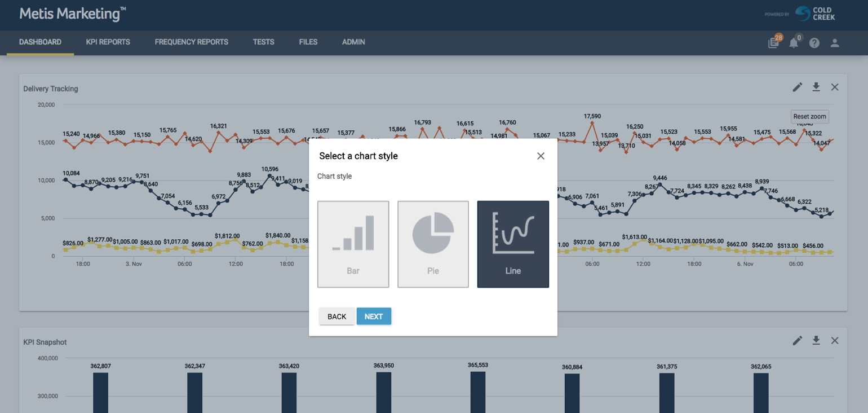The width and height of the screenshot is (868, 413).
Task: Click the 20,000 y-axis label
Action: 46,104
